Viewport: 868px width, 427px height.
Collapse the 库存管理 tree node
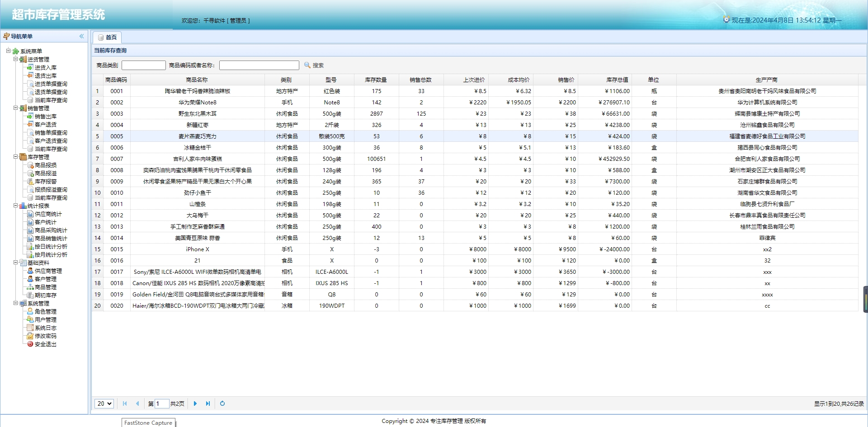point(15,157)
